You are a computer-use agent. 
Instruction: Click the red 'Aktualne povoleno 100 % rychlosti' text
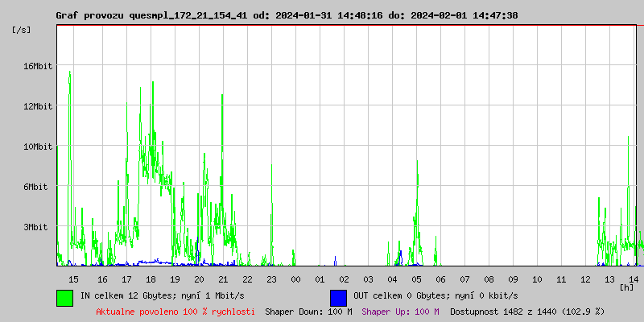(x=175, y=312)
